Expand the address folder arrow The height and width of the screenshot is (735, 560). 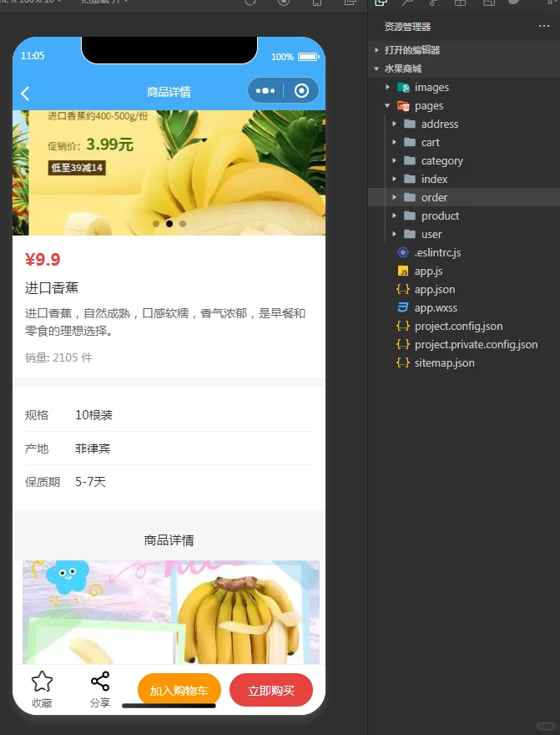pyautogui.click(x=394, y=124)
